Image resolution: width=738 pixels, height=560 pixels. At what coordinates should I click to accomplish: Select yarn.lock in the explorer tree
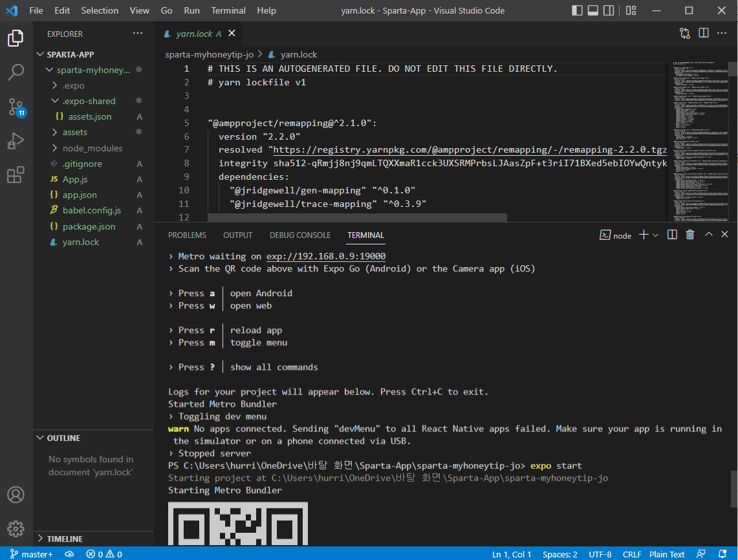click(x=94, y=242)
